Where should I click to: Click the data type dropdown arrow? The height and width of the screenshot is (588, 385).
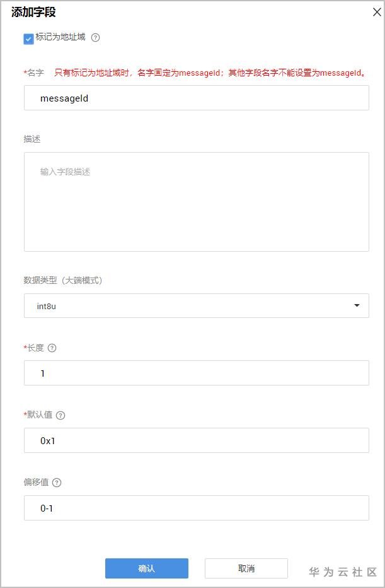point(357,306)
